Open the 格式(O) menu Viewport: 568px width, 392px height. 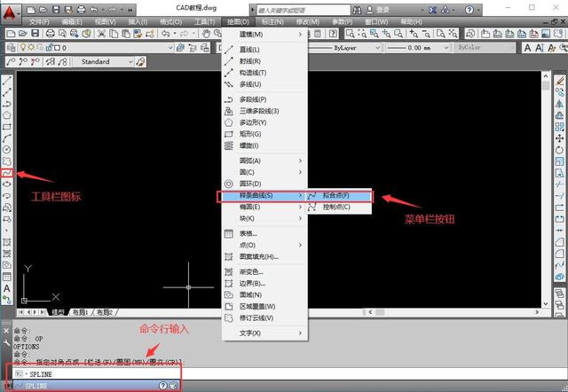point(171,22)
